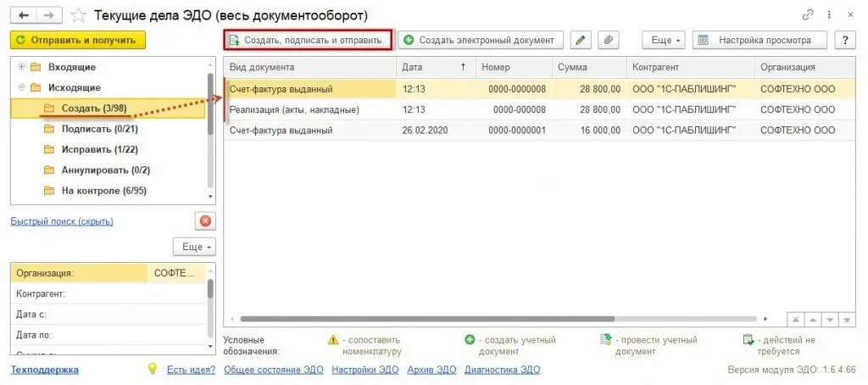Click the 'провести учетный документ' legend icon
Screen dimensions: 868x385
tap(605, 339)
